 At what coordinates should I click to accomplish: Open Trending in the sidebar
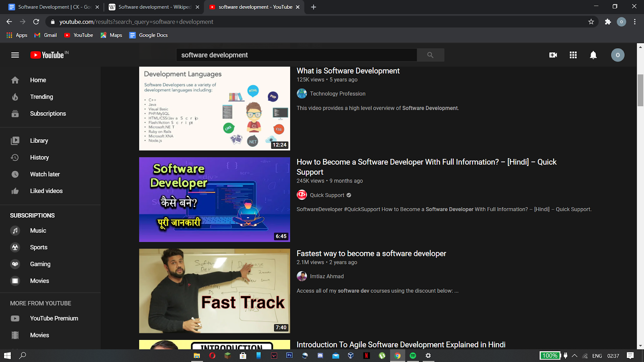click(50, 97)
